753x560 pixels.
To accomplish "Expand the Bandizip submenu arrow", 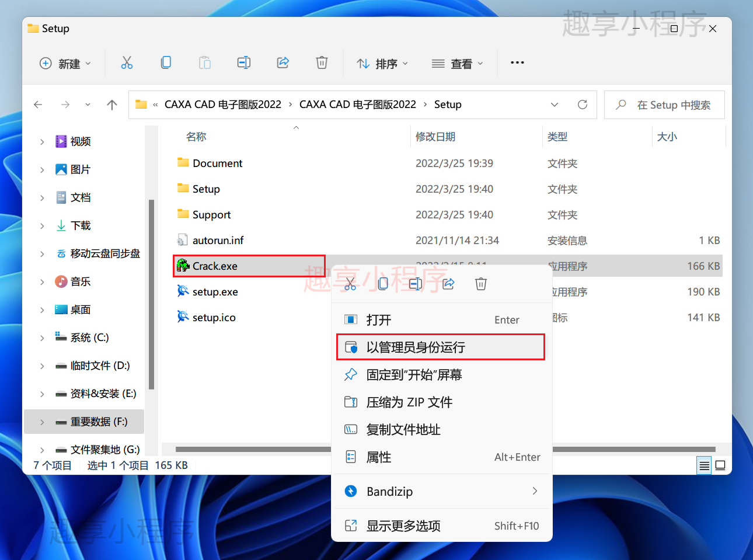I will pos(535,491).
